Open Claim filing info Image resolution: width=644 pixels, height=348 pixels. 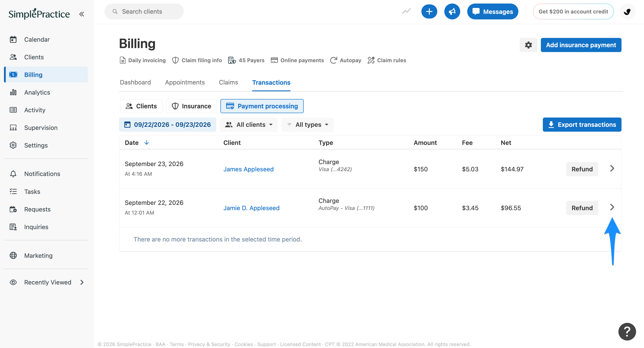tap(197, 60)
